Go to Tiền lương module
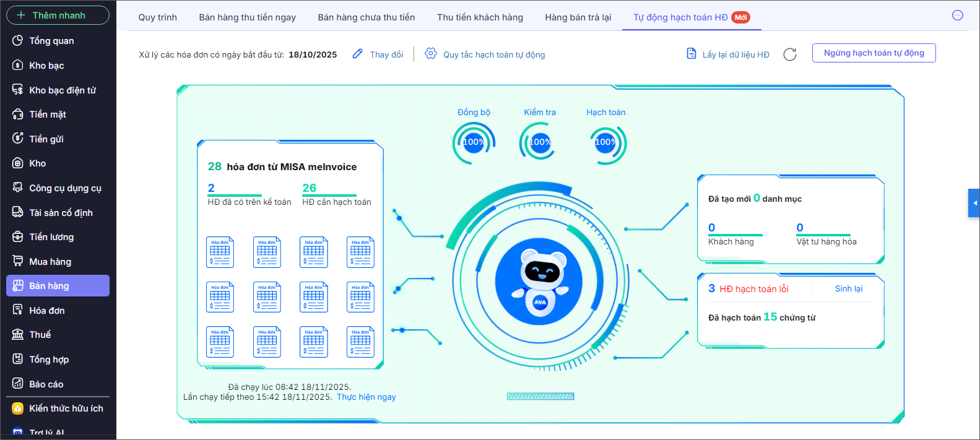 51,237
